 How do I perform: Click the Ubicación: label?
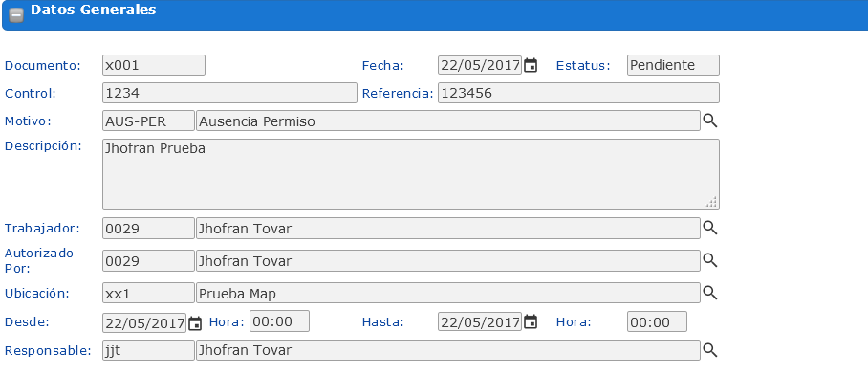[37, 293]
